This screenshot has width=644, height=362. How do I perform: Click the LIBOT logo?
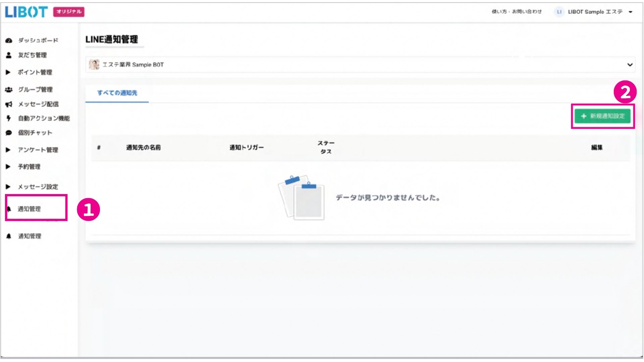click(26, 12)
